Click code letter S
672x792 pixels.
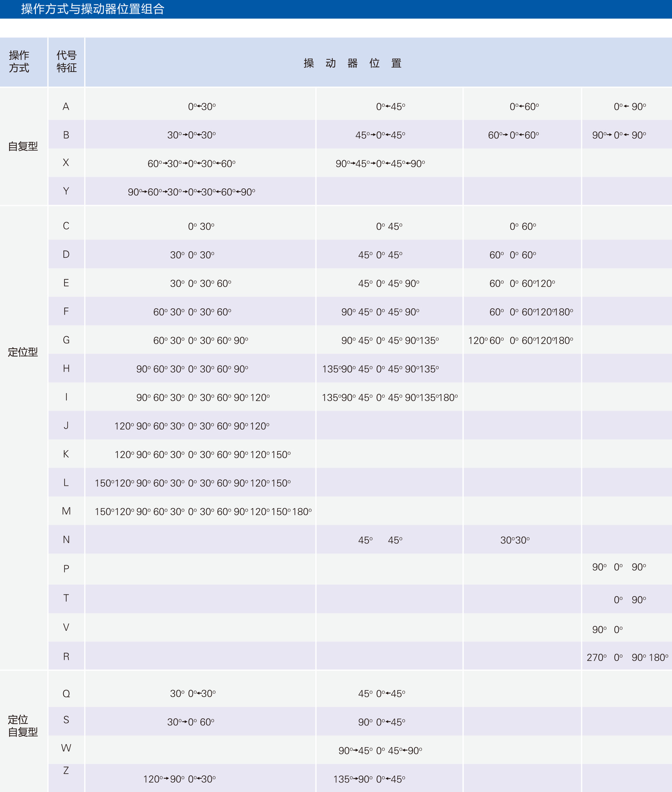[x=66, y=720]
